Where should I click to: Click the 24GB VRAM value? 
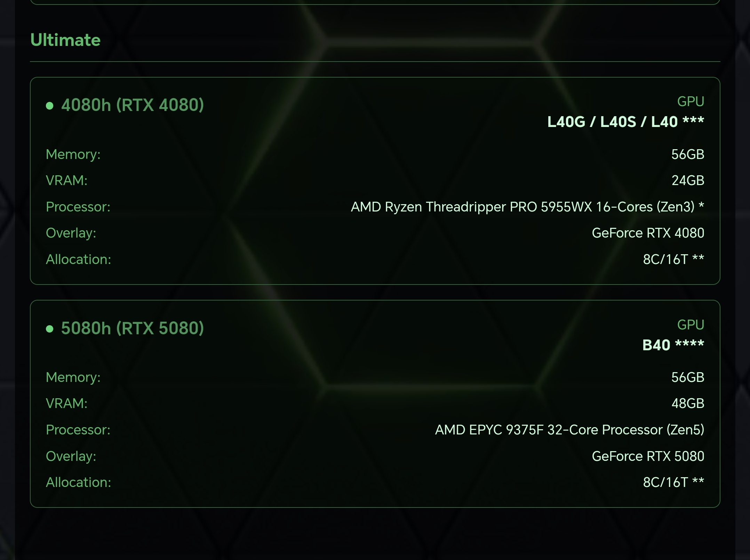(x=688, y=181)
